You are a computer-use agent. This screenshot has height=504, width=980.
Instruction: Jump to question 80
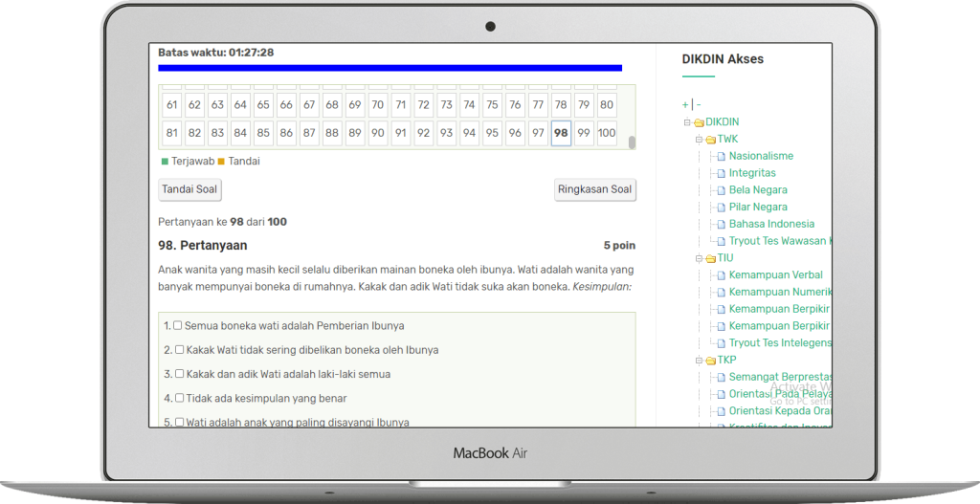pos(606,105)
